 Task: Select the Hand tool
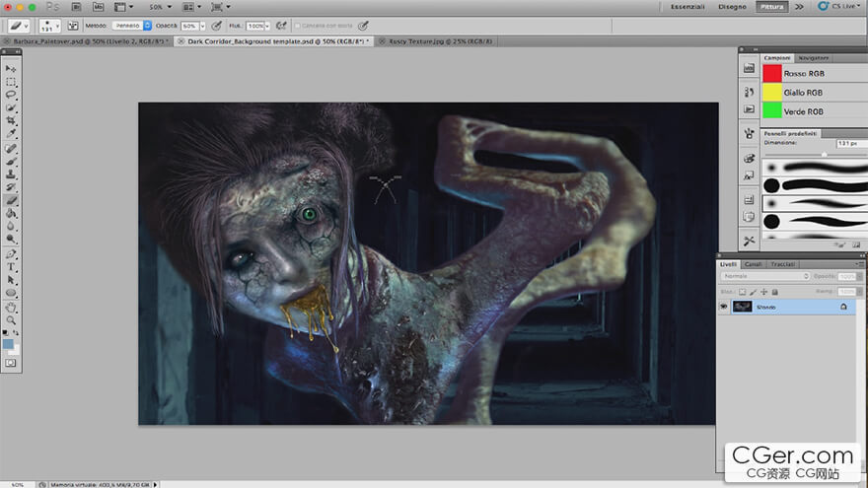pos(11,308)
